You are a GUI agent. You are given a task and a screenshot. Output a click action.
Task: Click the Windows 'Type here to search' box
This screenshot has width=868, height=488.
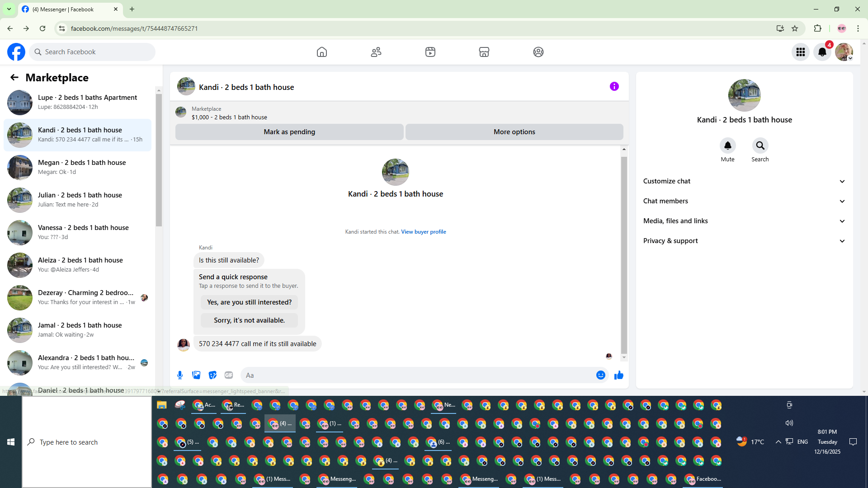point(87,442)
